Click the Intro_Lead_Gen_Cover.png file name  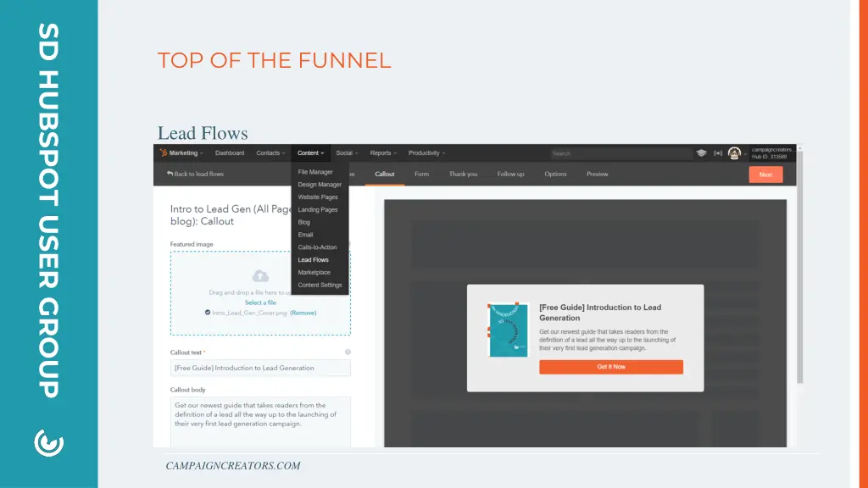click(250, 313)
